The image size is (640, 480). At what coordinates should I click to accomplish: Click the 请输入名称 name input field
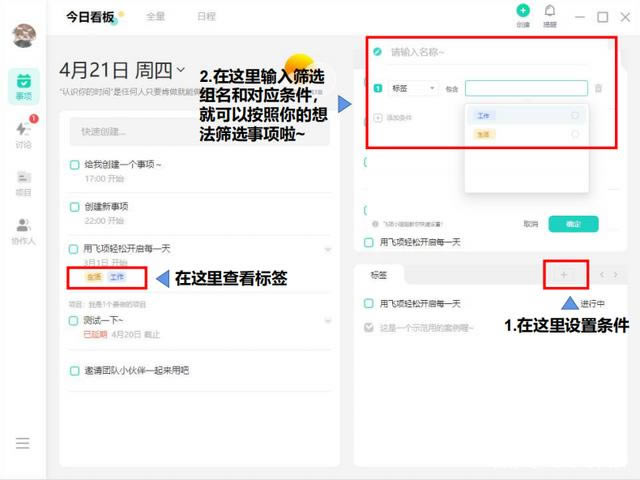click(488, 52)
